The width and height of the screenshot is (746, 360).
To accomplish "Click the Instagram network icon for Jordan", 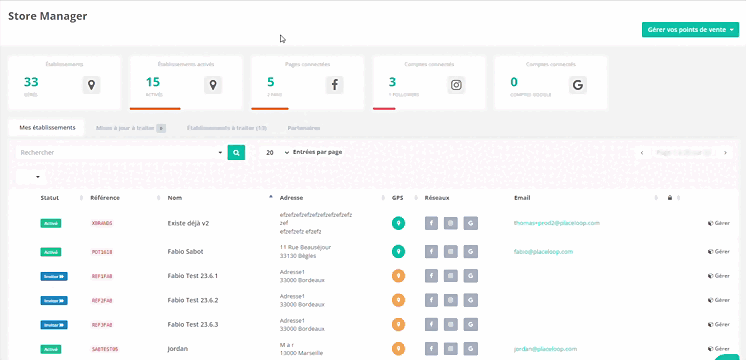I will click(451, 349).
